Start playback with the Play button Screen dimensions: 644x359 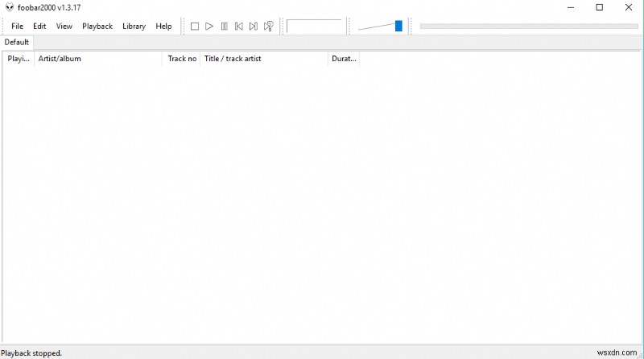tap(209, 27)
